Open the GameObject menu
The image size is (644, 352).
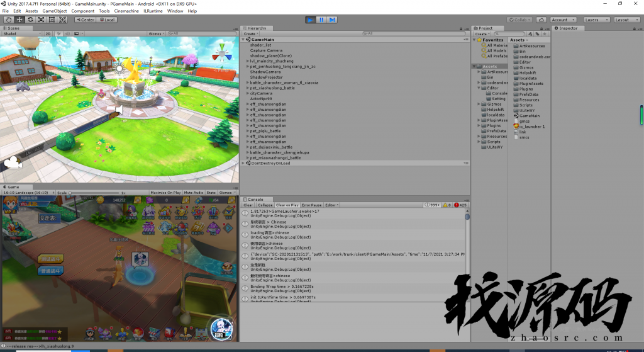pos(55,11)
